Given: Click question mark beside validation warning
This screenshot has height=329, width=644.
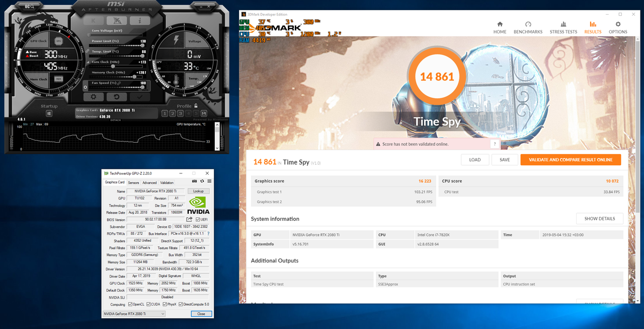Looking at the screenshot, I should point(495,144).
